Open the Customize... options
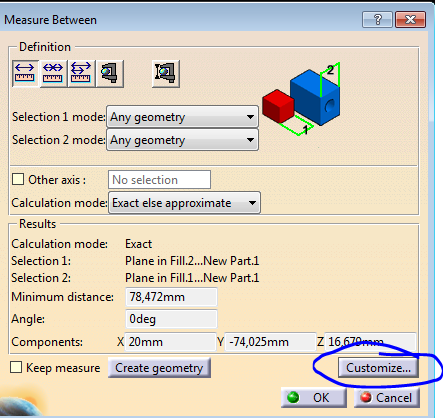The height and width of the screenshot is (418, 443). coord(378,368)
